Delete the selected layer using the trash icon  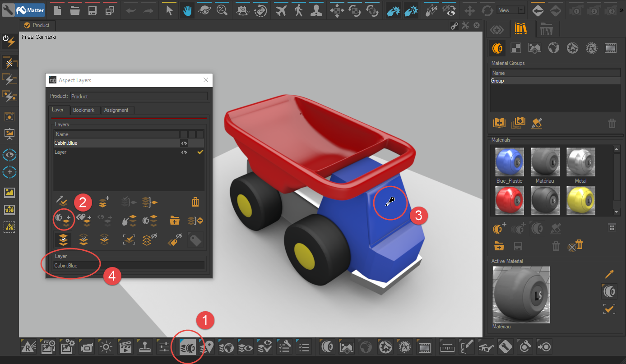(x=195, y=202)
